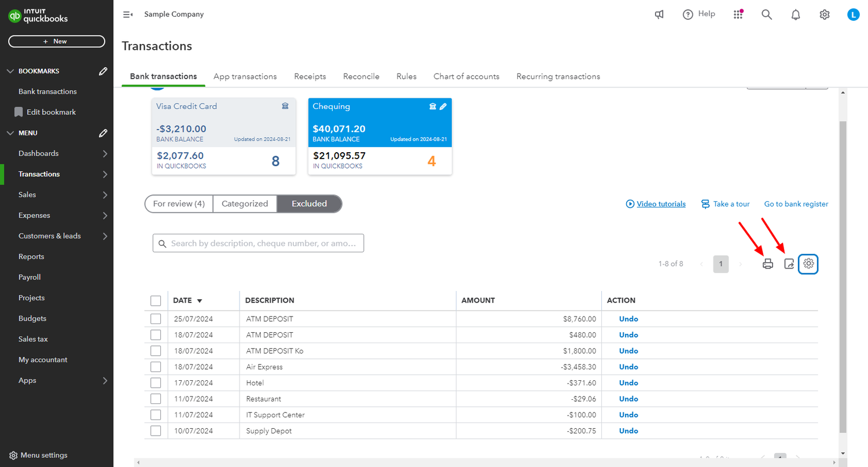
Task: Open the table settings gear icon
Action: coord(808,264)
